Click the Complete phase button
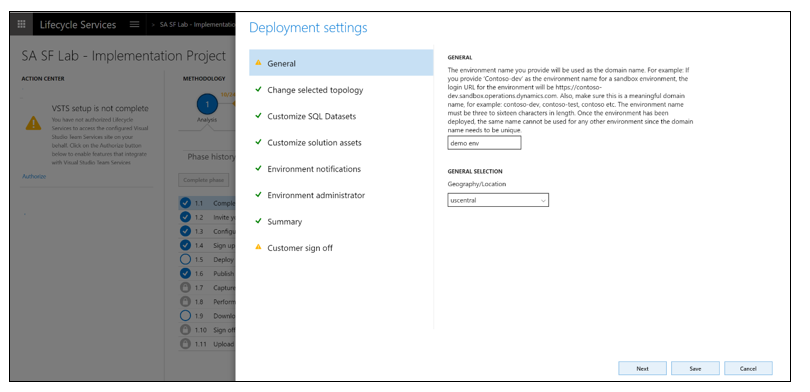Image resolution: width=810 pixels, height=392 pixels. 204,180
